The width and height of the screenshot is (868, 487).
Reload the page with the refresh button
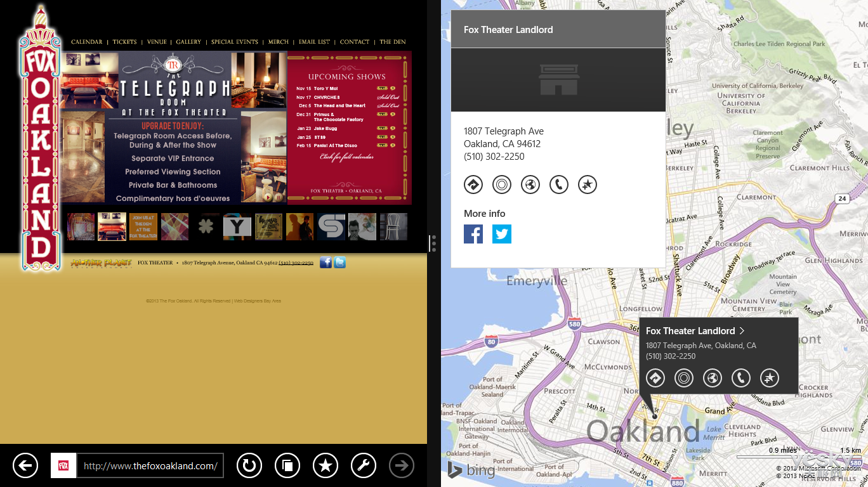pyautogui.click(x=249, y=465)
